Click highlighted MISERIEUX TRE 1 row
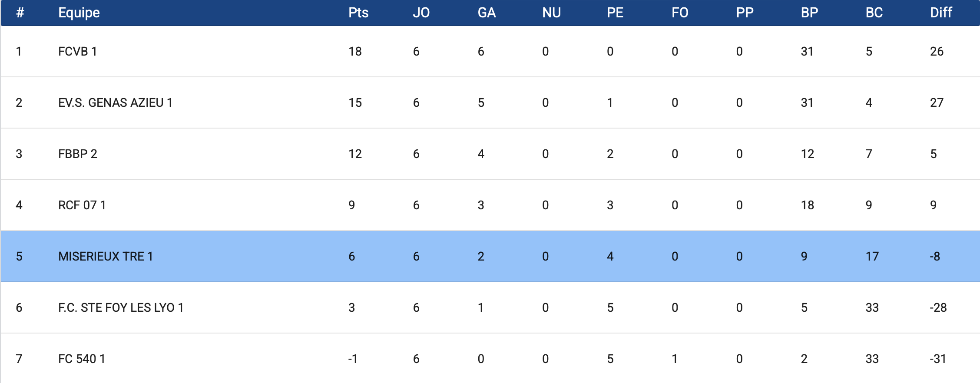 pos(105,256)
